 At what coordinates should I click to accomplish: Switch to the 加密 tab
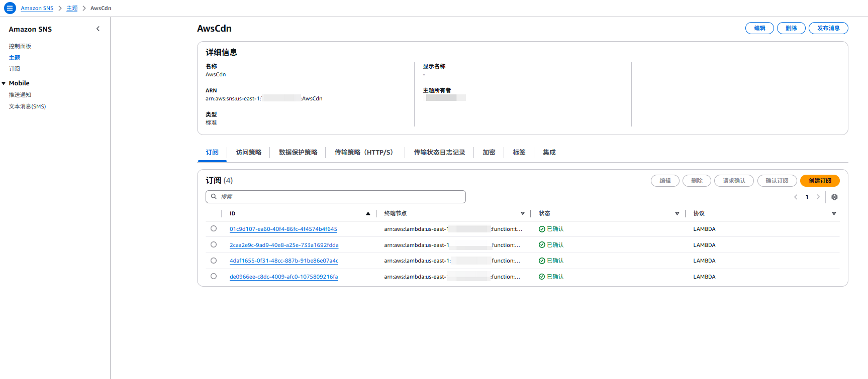click(489, 153)
